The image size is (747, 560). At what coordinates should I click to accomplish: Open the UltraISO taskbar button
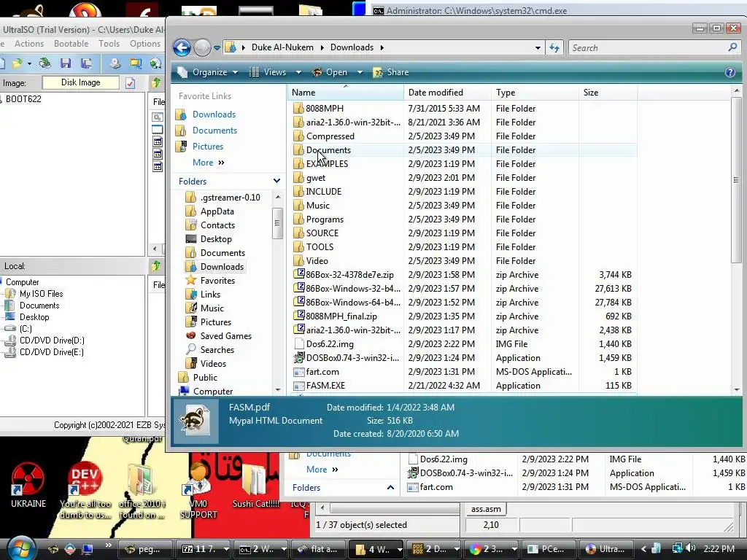606,549
